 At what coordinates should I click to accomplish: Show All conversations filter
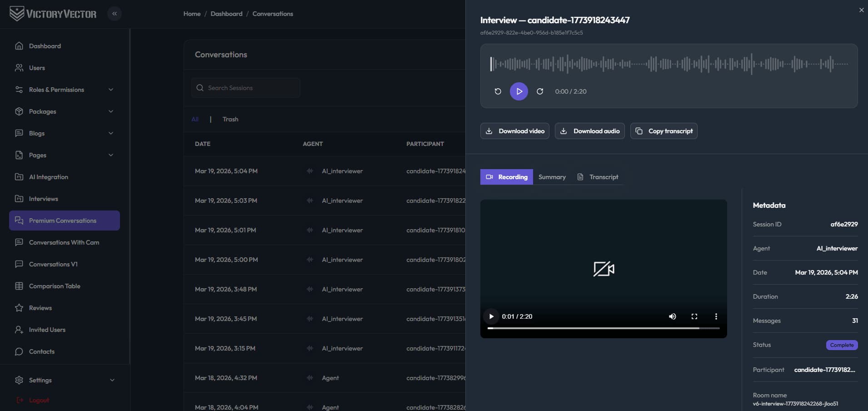195,119
